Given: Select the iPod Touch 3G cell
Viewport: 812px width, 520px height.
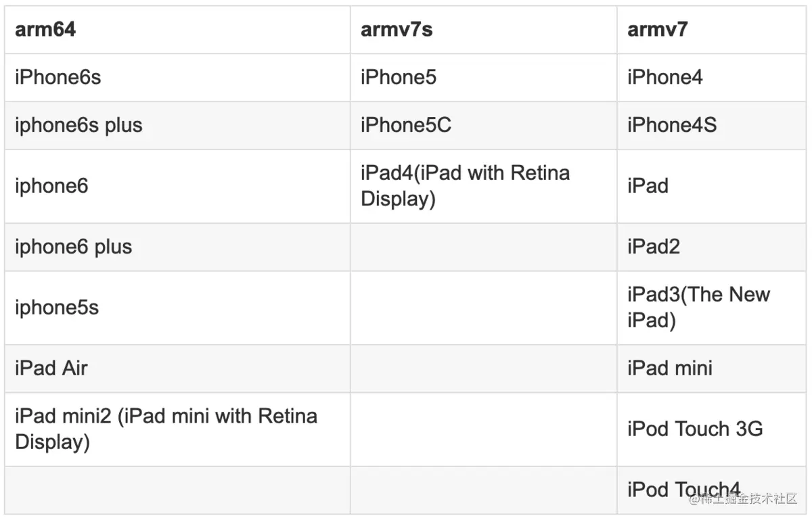Looking at the screenshot, I should click(695, 429).
